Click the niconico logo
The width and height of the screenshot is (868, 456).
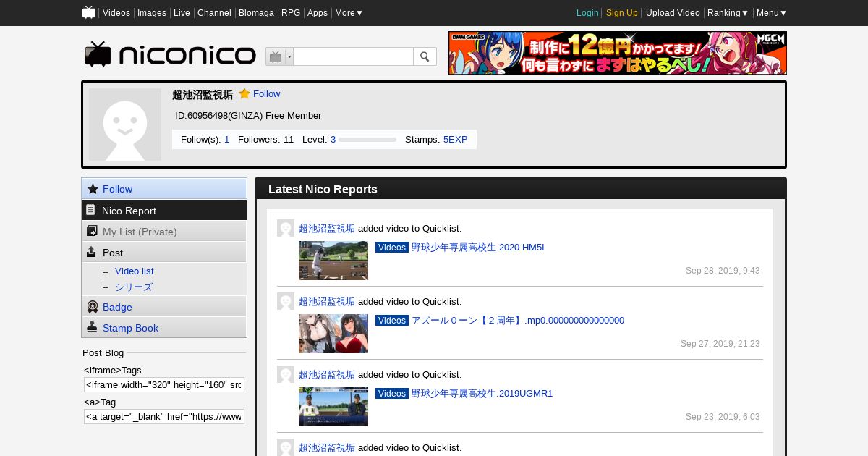[170, 54]
